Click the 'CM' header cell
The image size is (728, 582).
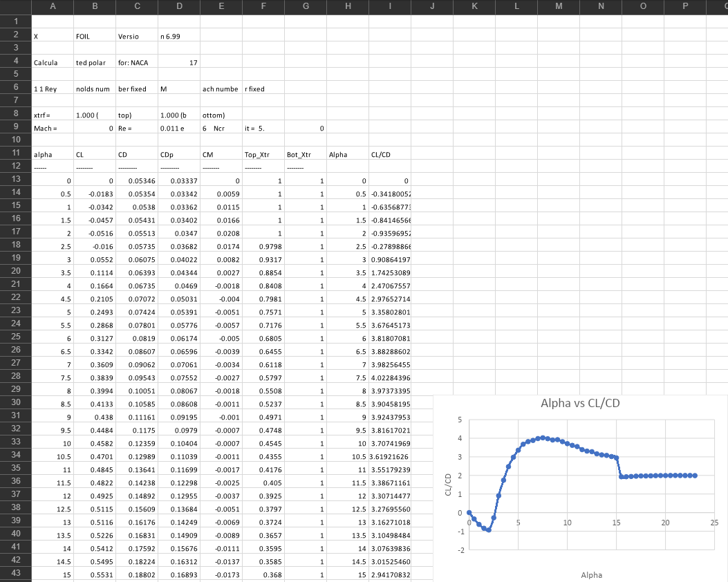(221, 154)
